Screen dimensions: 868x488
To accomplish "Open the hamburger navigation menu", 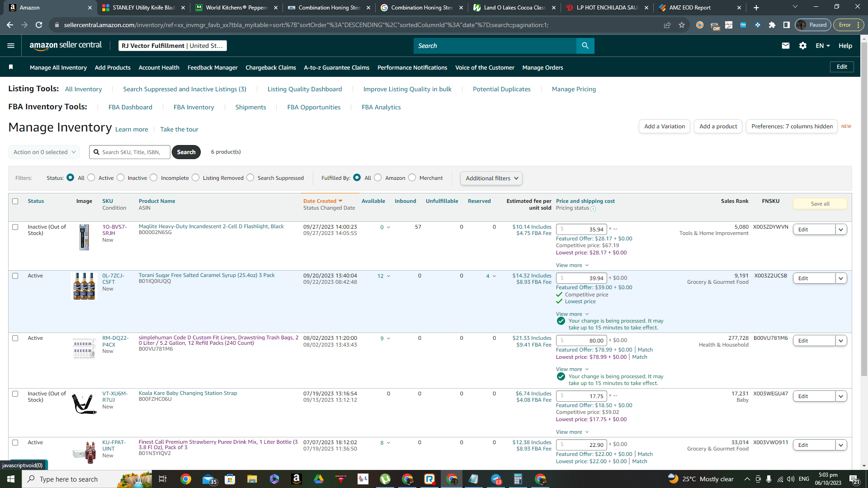I will (x=11, y=46).
